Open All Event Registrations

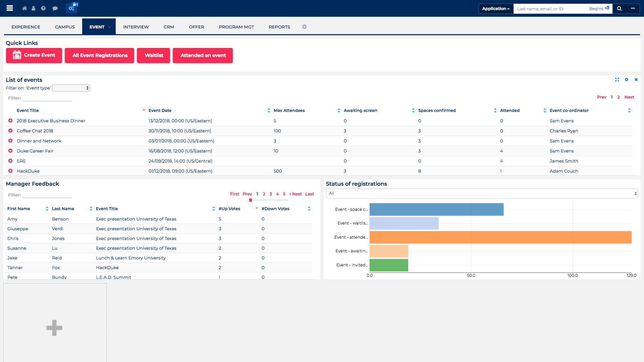(x=100, y=55)
